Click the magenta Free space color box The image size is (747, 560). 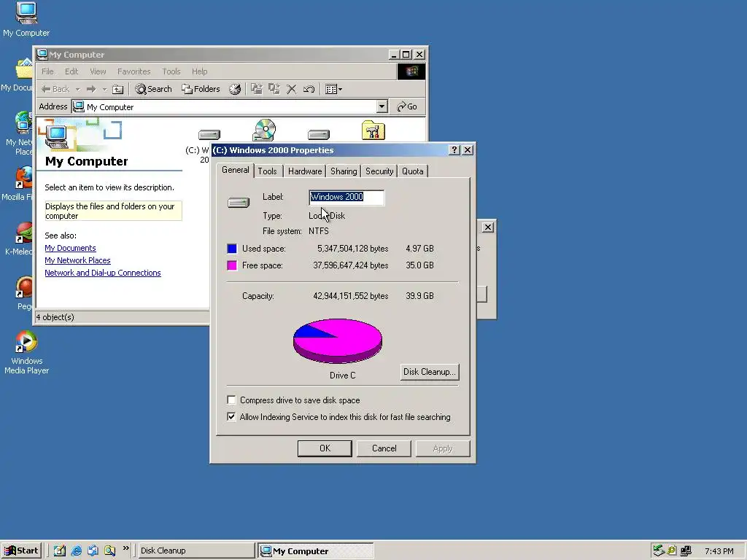(x=232, y=265)
